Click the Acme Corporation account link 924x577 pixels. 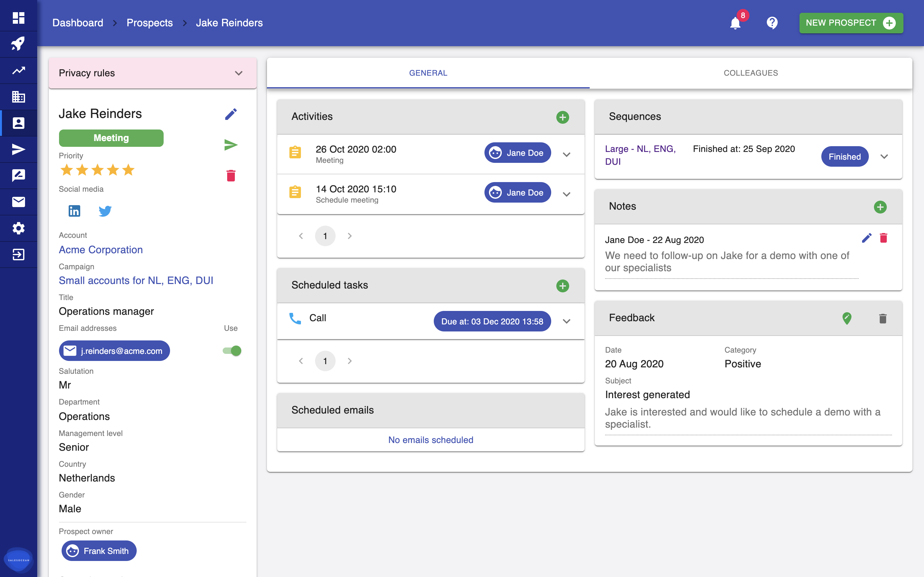pyautogui.click(x=101, y=250)
